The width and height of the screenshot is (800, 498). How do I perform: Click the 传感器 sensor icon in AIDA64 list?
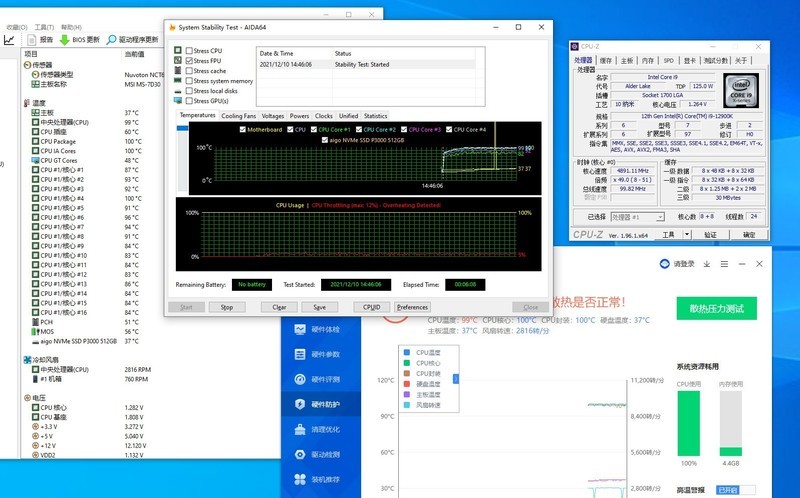(28, 65)
